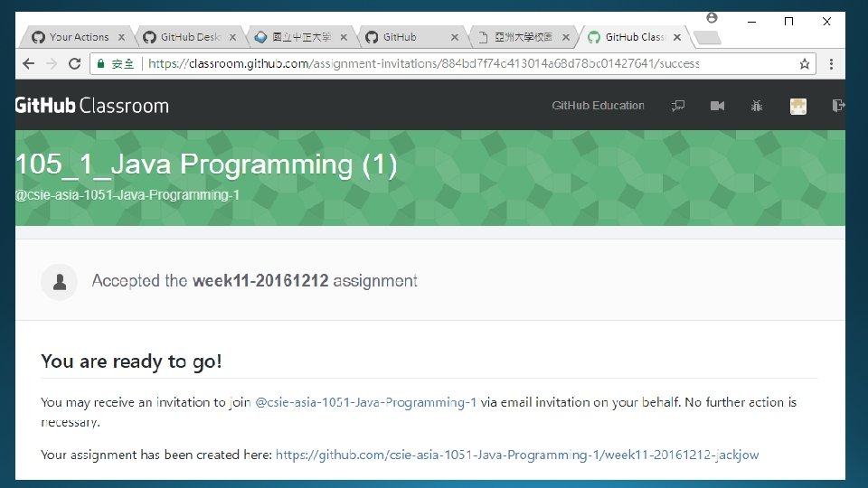Close the 國立中正大學 tab
Image resolution: width=868 pixels, height=488 pixels.
(x=344, y=37)
